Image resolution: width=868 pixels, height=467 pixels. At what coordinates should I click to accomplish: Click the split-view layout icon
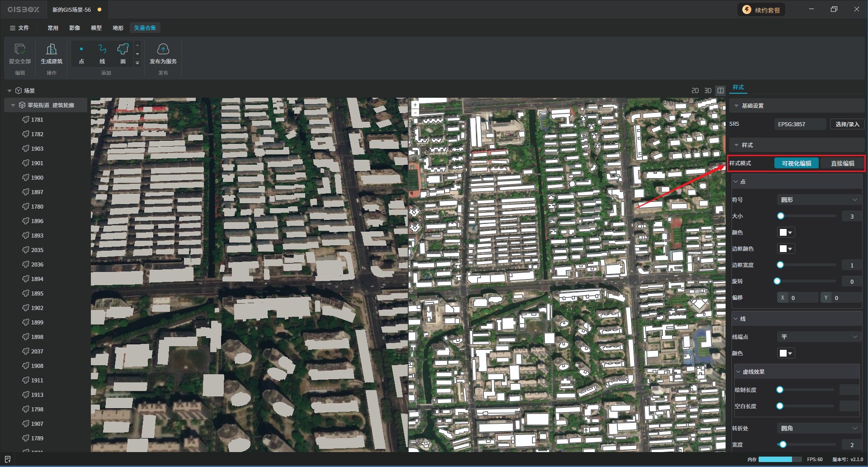[x=721, y=91]
